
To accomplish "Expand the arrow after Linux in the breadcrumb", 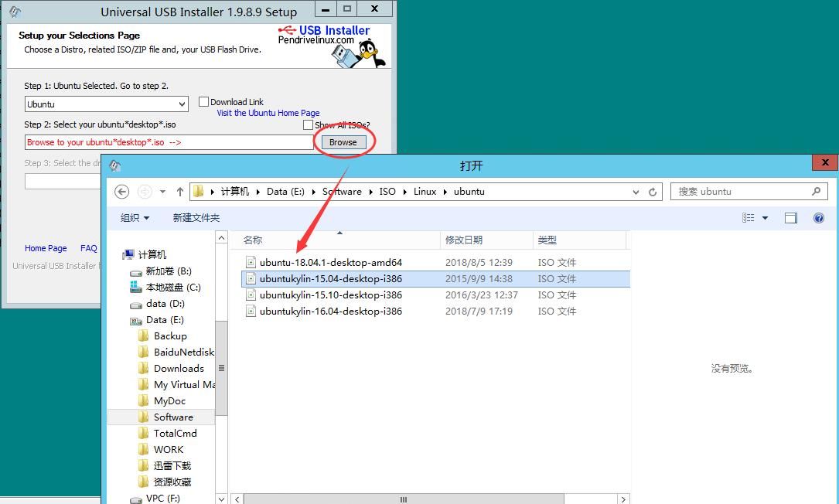I will (x=445, y=192).
